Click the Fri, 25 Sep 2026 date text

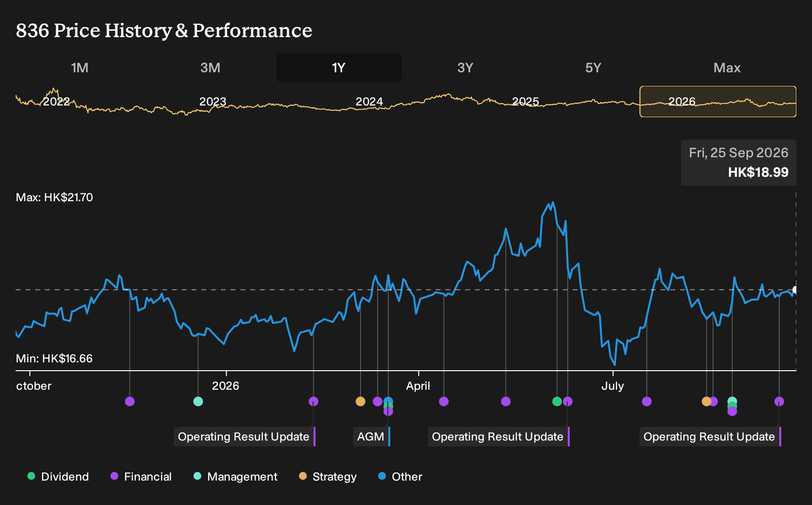pyautogui.click(x=739, y=153)
